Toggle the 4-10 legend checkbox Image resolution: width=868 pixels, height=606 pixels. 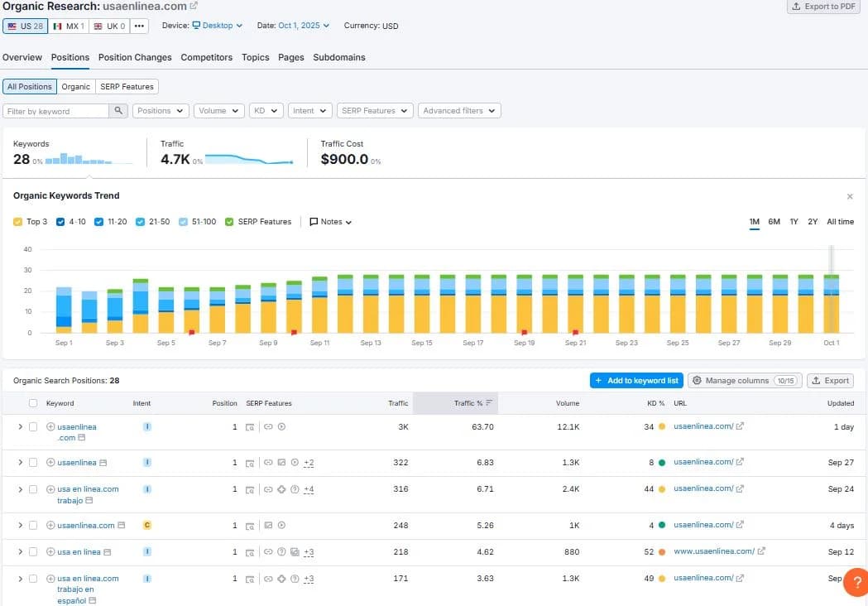click(60, 222)
